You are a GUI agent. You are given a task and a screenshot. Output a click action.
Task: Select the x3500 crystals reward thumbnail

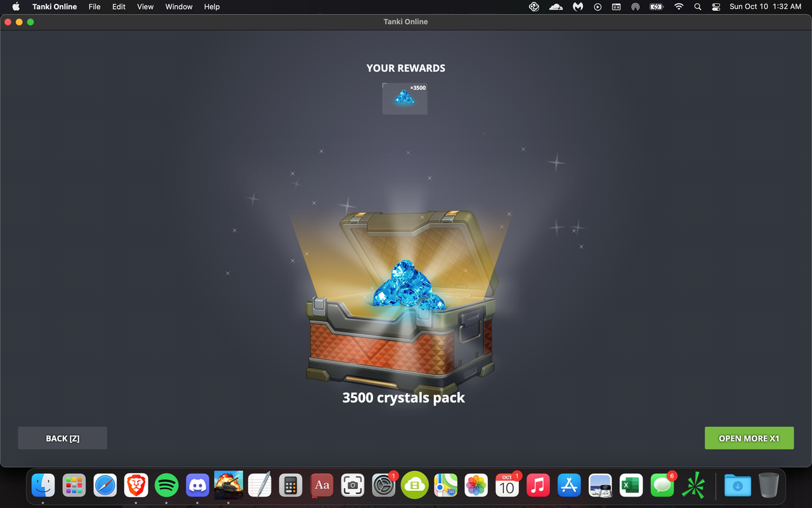click(405, 98)
